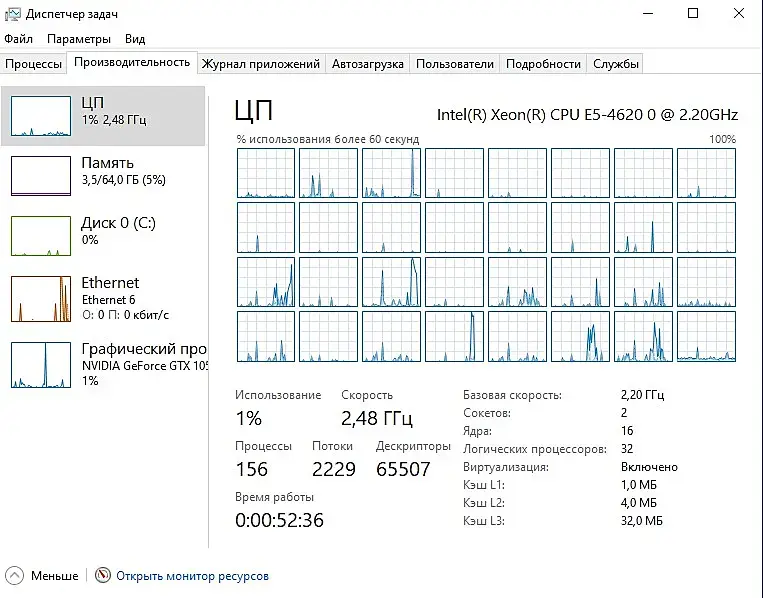Open the Вид menu

(135, 39)
